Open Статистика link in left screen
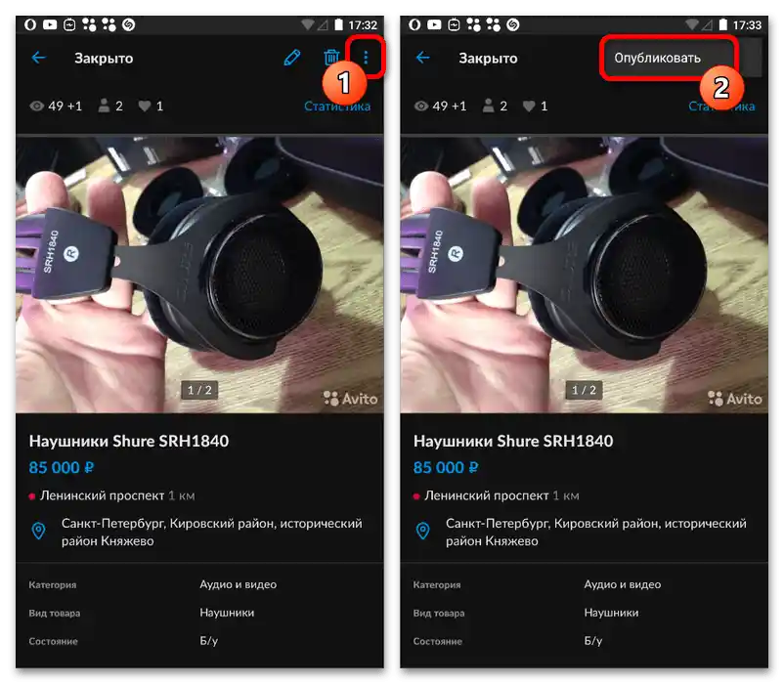The width and height of the screenshot is (784, 684). pos(337,106)
